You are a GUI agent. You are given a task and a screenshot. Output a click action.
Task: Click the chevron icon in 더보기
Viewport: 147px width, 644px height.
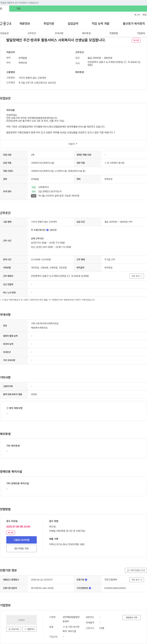pos(77,144)
